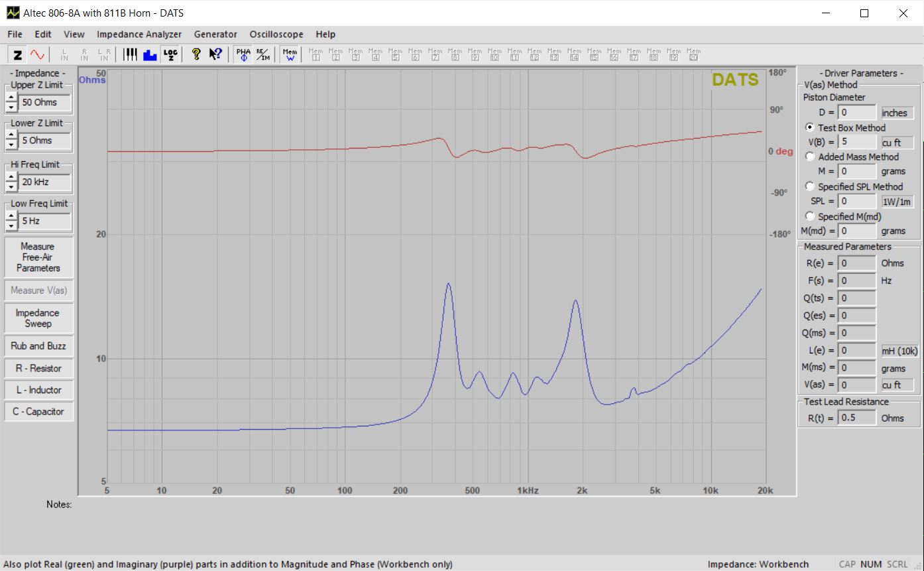The height and width of the screenshot is (571, 924).
Task: Open help with the yellow question mark icon
Action: [196, 54]
